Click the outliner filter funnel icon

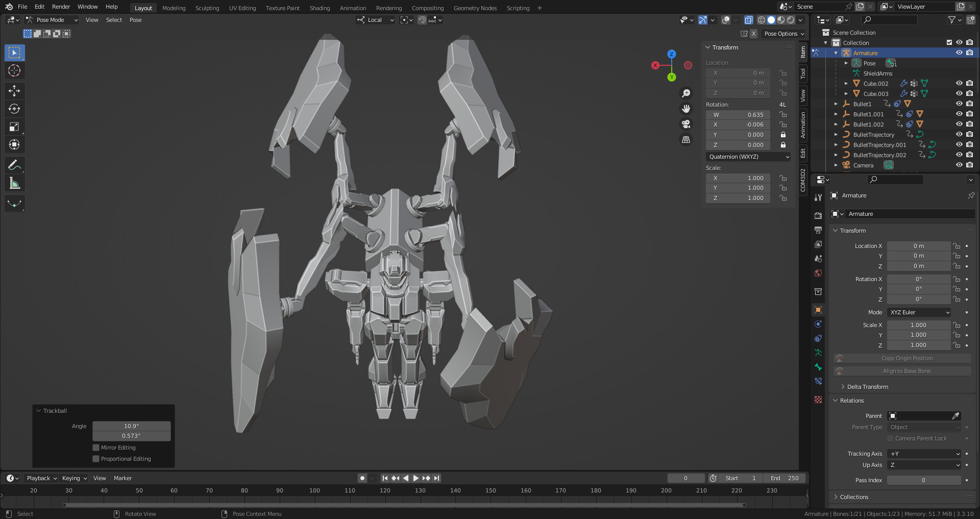(x=951, y=20)
